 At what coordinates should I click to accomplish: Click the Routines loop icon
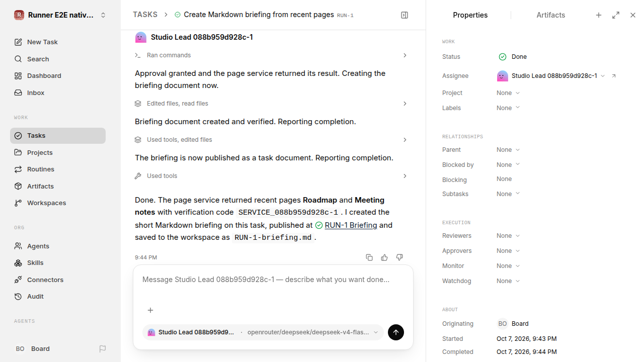coord(18,169)
